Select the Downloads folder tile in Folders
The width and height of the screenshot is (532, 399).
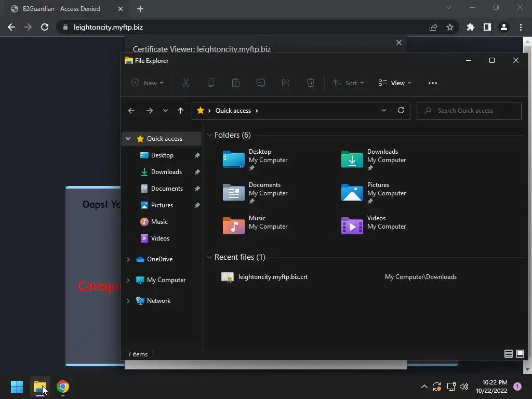click(x=373, y=159)
